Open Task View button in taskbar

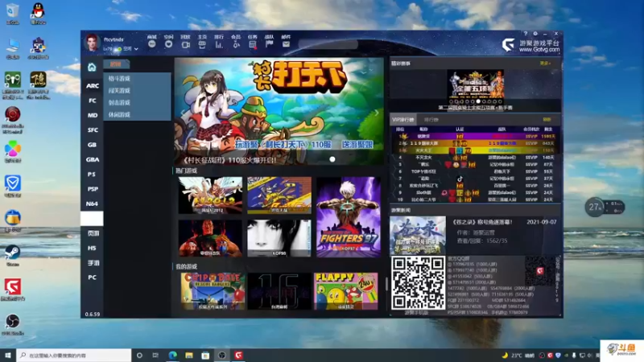(155, 355)
